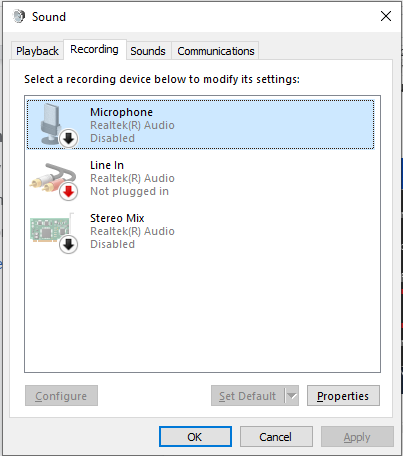Click the OK button
The image size is (403, 456).
[195, 437]
